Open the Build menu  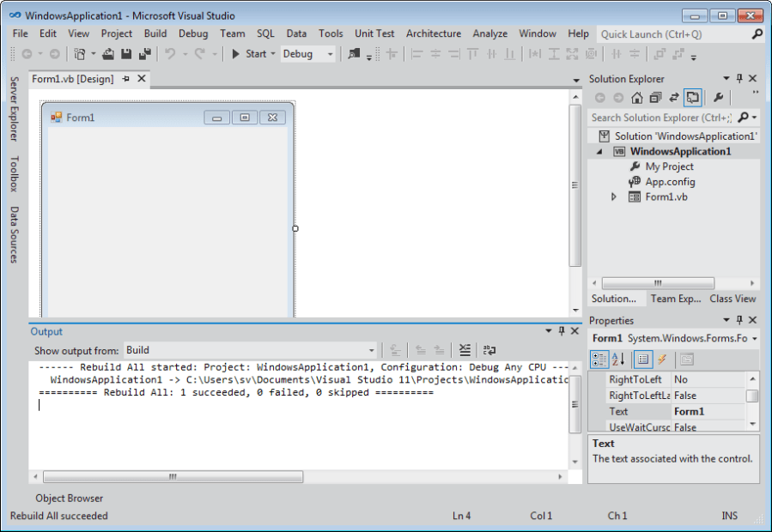click(x=155, y=33)
